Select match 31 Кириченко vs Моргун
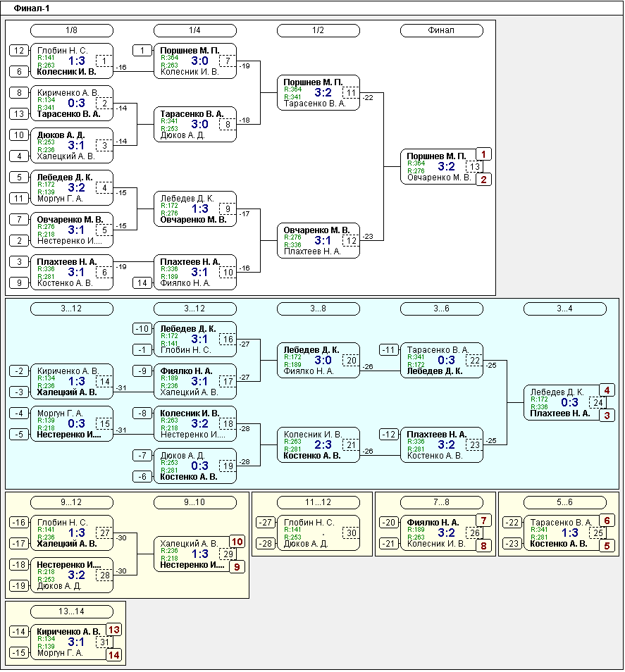The width and height of the screenshot is (625, 672). pyautogui.click(x=72, y=642)
